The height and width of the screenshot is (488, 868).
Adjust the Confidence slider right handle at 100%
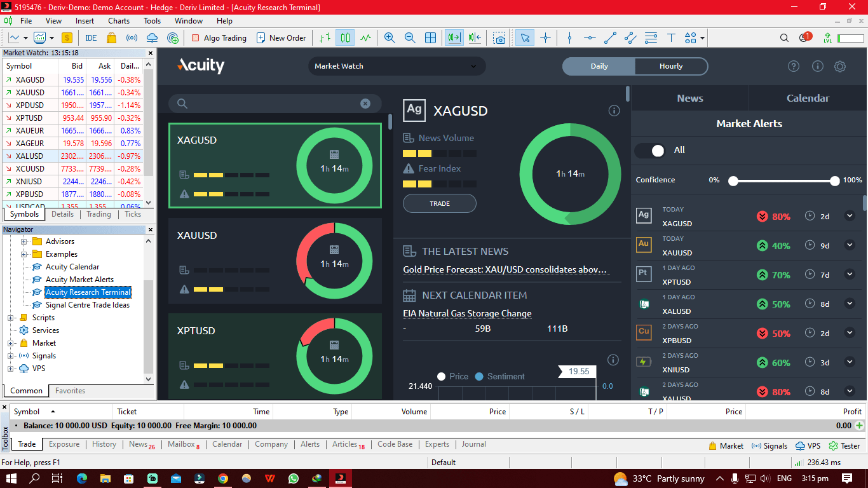pyautogui.click(x=835, y=180)
